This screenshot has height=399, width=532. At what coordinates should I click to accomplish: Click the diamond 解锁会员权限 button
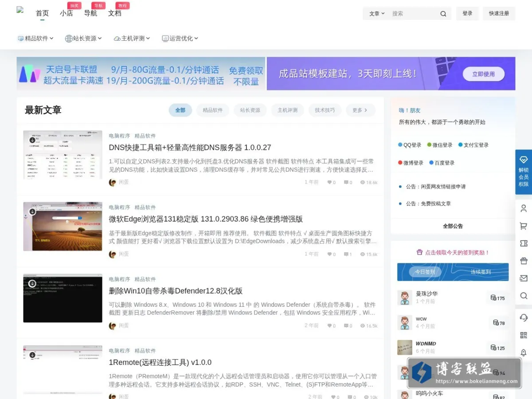[524, 172]
